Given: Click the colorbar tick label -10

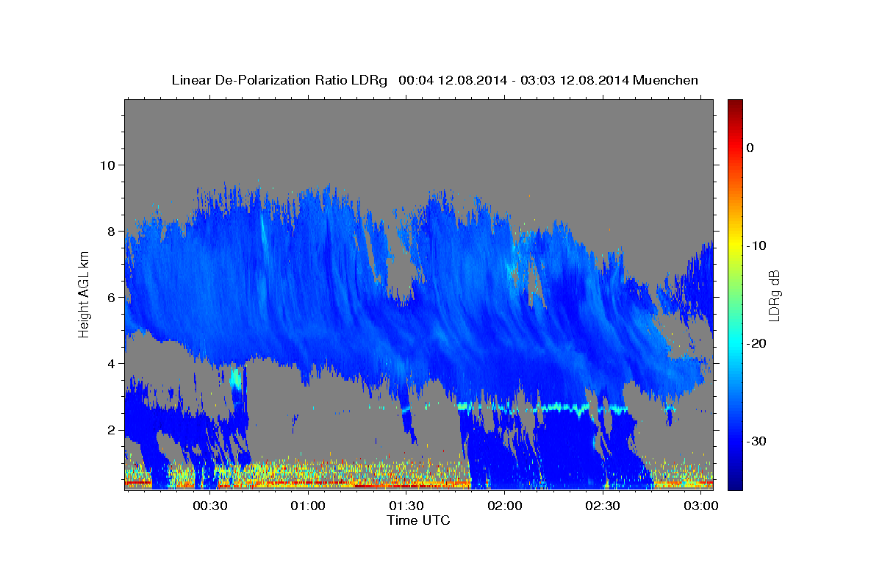Looking at the screenshot, I should 757,245.
